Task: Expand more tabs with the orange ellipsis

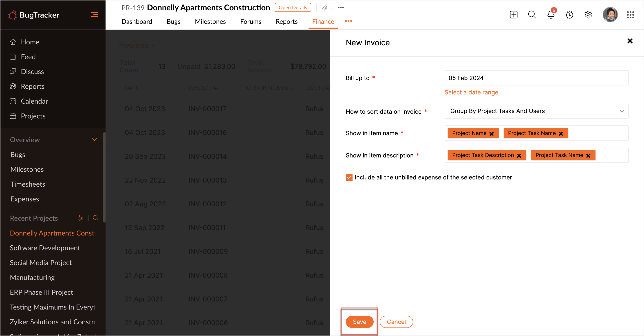Action: [x=348, y=21]
